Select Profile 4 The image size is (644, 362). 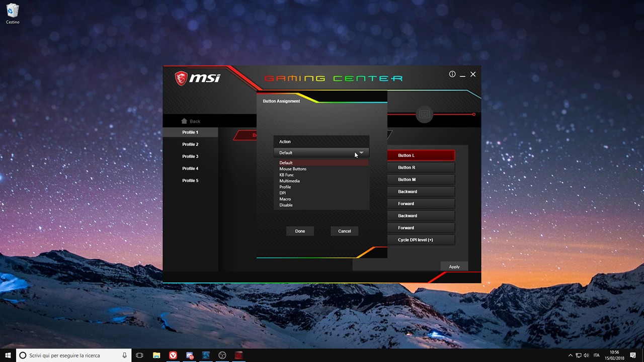(x=190, y=168)
